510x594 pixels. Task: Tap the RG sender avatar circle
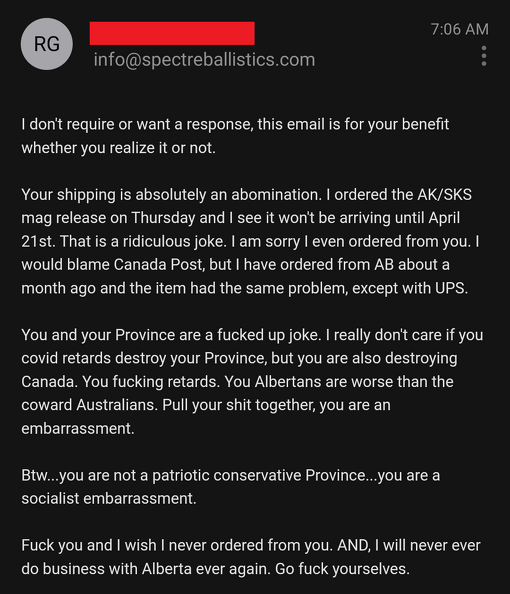point(47,44)
